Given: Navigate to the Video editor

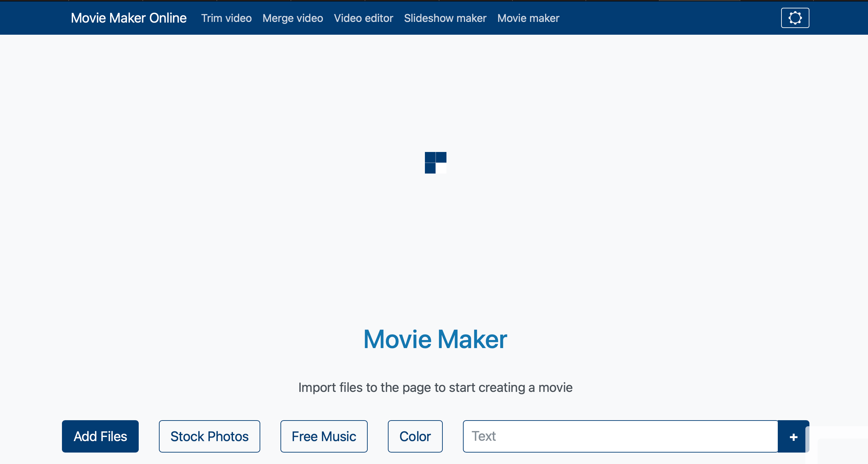Looking at the screenshot, I should tap(363, 18).
